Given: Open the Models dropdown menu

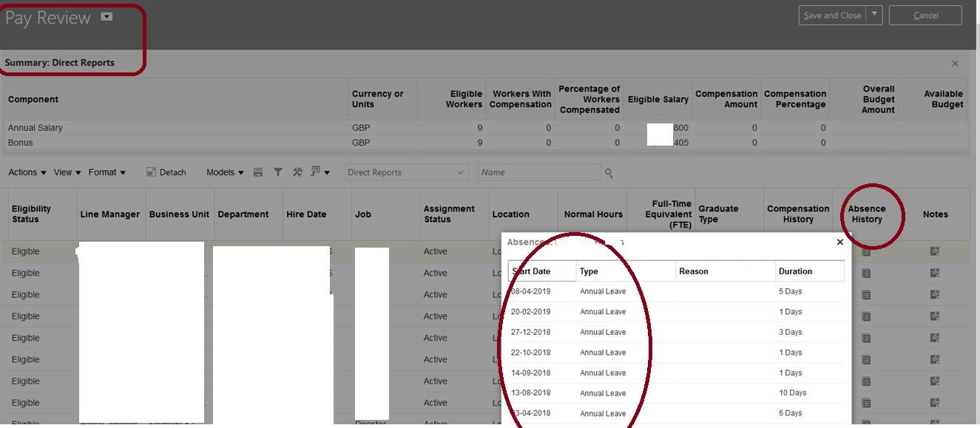Looking at the screenshot, I should click(225, 172).
